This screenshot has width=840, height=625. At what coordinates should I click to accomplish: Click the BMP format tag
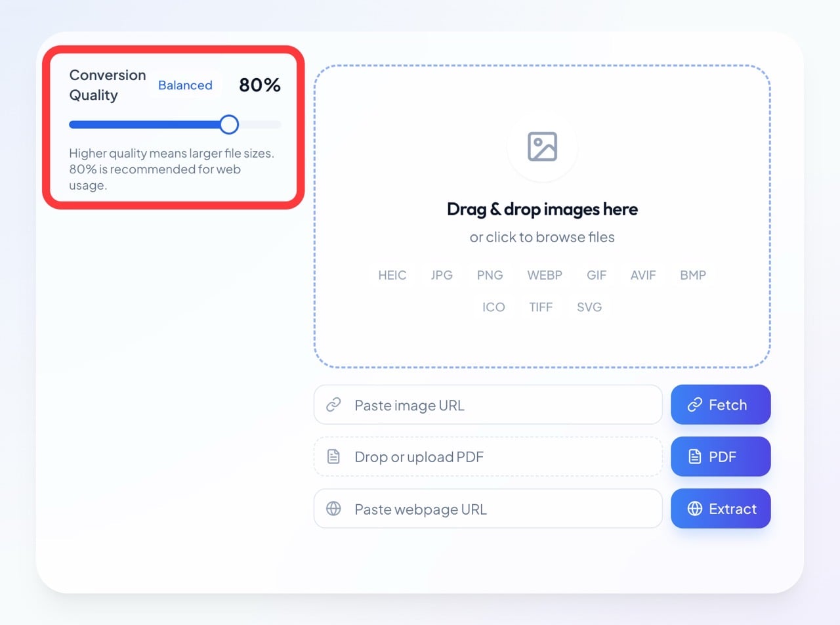coord(693,275)
